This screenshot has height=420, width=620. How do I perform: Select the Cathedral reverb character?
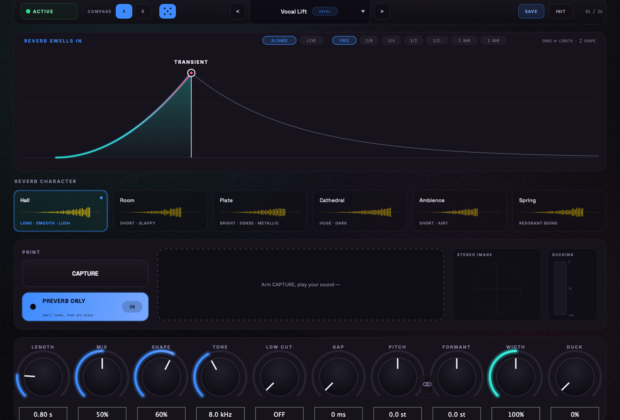pos(360,211)
